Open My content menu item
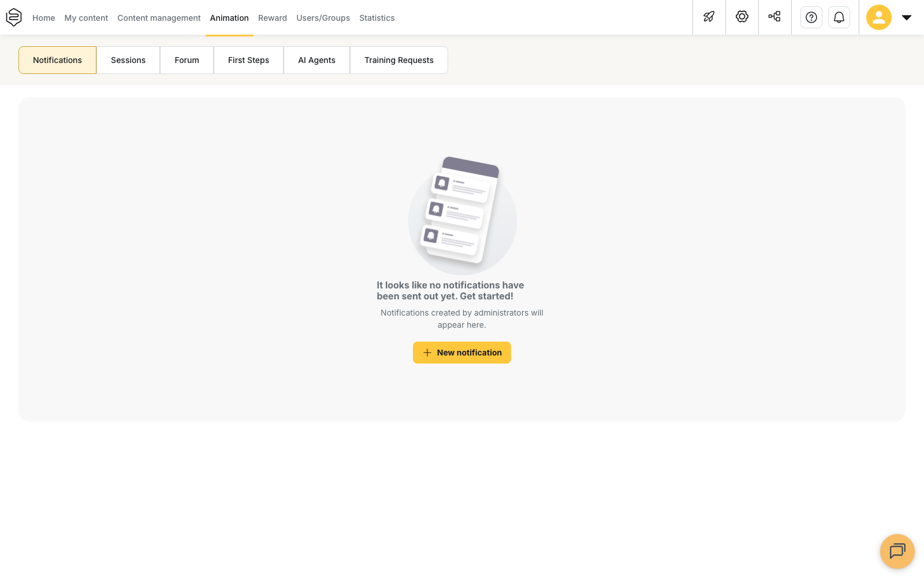The height and width of the screenshot is (578, 924). coord(86,18)
